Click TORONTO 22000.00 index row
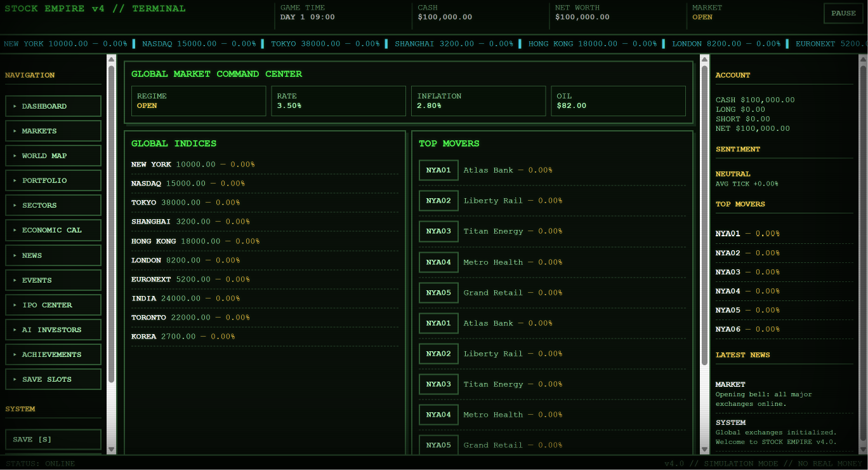This screenshot has height=470, width=868. pyautogui.click(x=265, y=318)
